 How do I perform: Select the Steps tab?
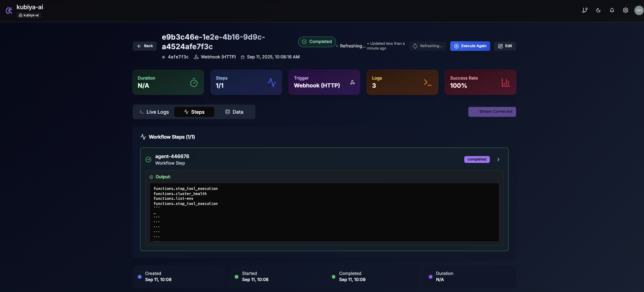pos(194,112)
